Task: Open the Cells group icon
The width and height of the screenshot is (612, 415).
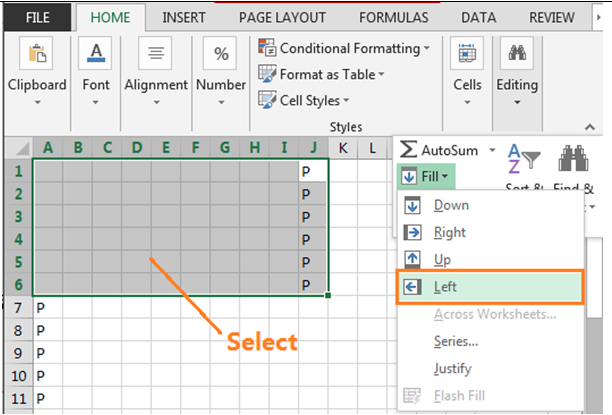Action: 467,55
